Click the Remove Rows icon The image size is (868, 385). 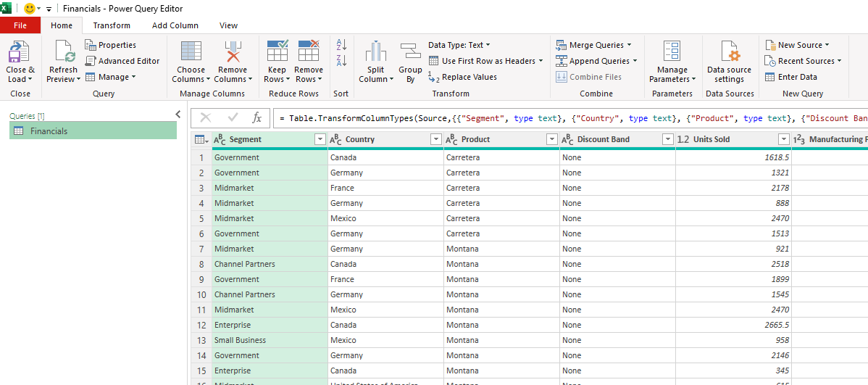pyautogui.click(x=309, y=51)
